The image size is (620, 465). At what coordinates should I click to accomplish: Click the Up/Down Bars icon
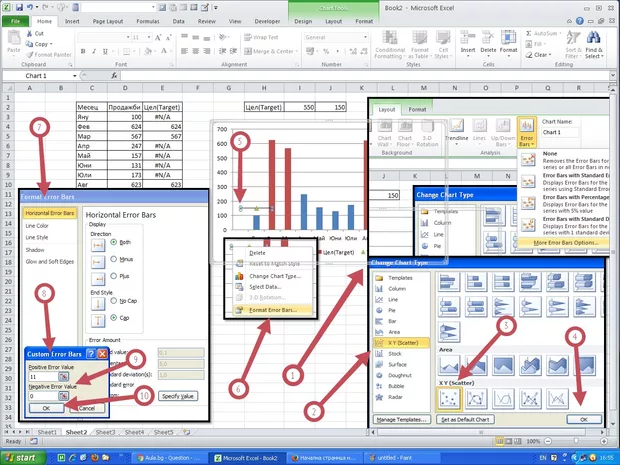[x=503, y=126]
